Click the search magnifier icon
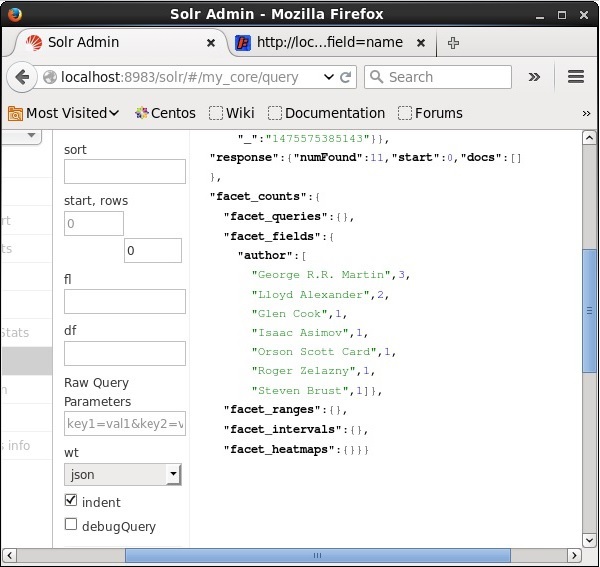600x567 pixels. pyautogui.click(x=376, y=77)
